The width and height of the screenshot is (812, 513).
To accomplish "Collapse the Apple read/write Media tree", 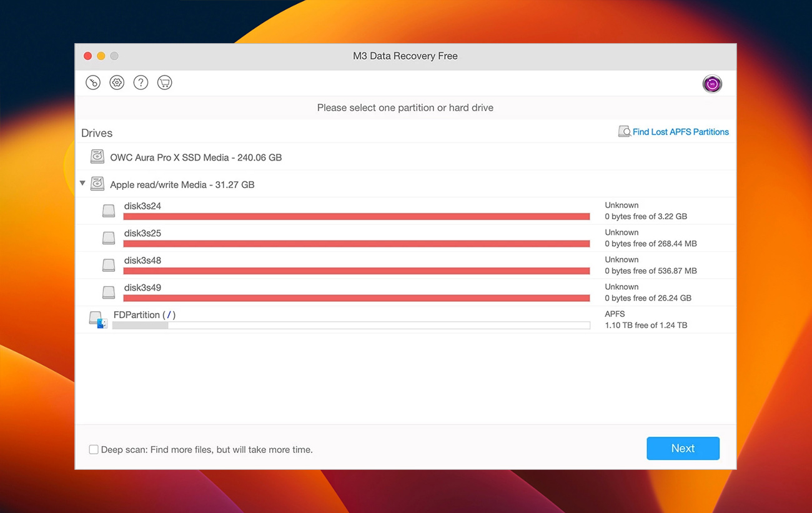I will (x=82, y=184).
